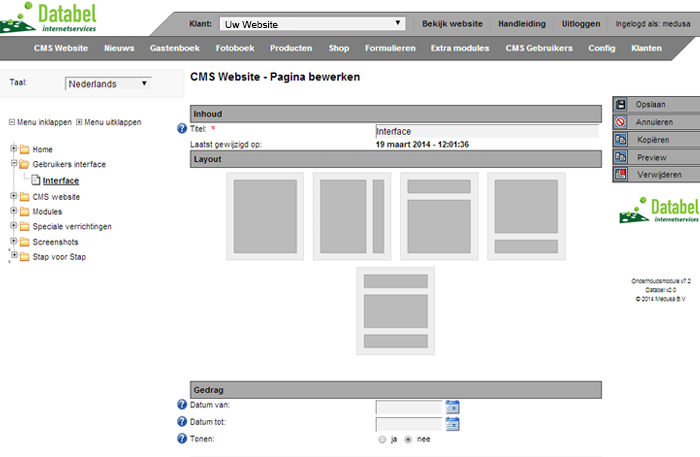Collapse the Gebruikers interface tree node
The width and height of the screenshot is (700, 457).
[x=13, y=163]
